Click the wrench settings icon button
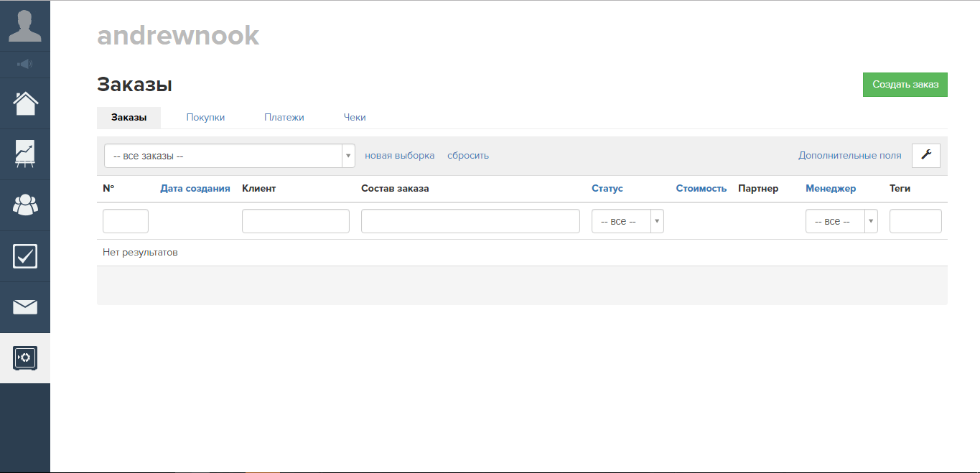The width and height of the screenshot is (980, 473). click(925, 156)
